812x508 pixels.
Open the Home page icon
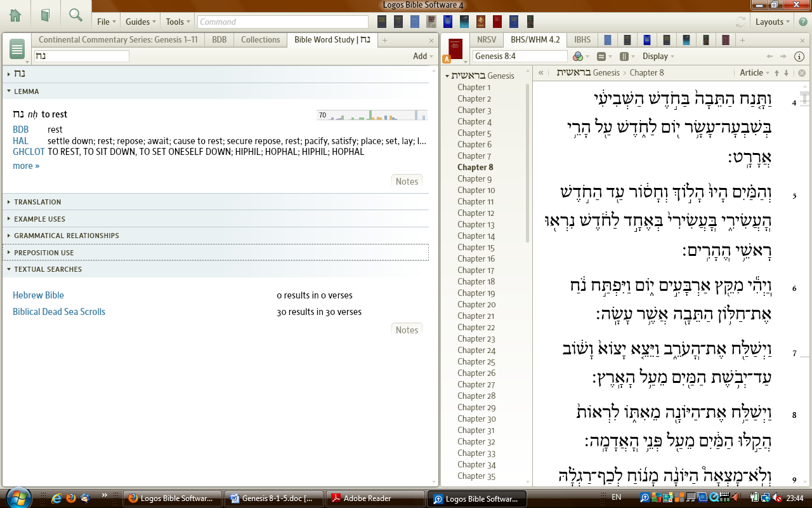pos(15,15)
